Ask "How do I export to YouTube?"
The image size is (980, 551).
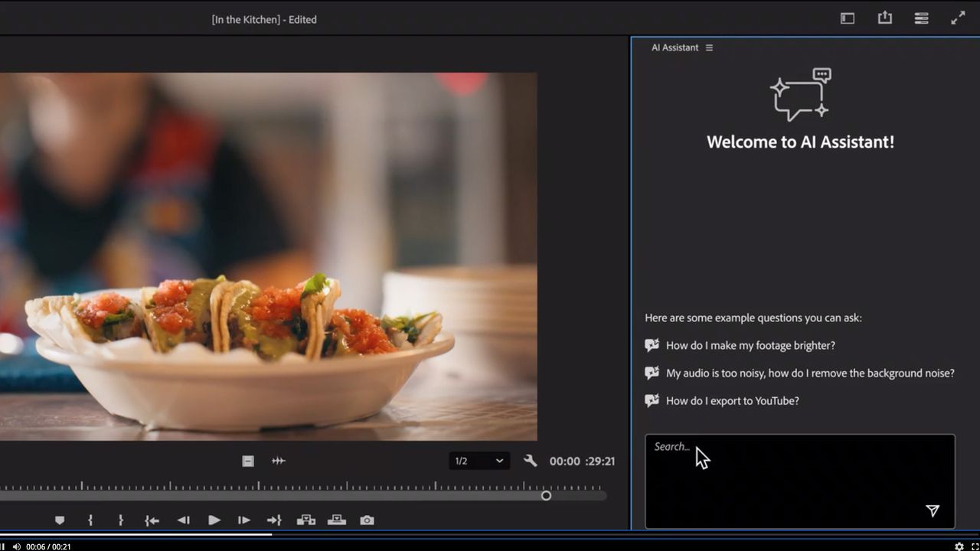pos(733,401)
